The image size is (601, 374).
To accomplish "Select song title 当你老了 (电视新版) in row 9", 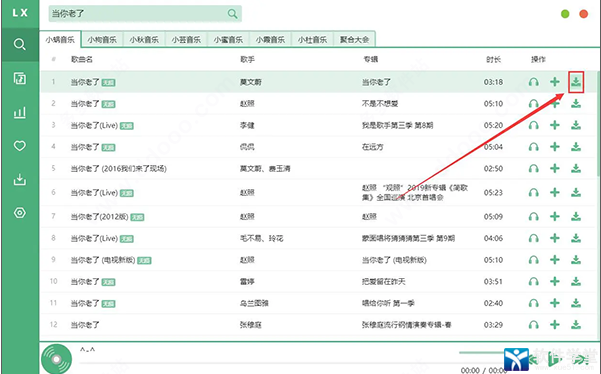I will coord(103,260).
